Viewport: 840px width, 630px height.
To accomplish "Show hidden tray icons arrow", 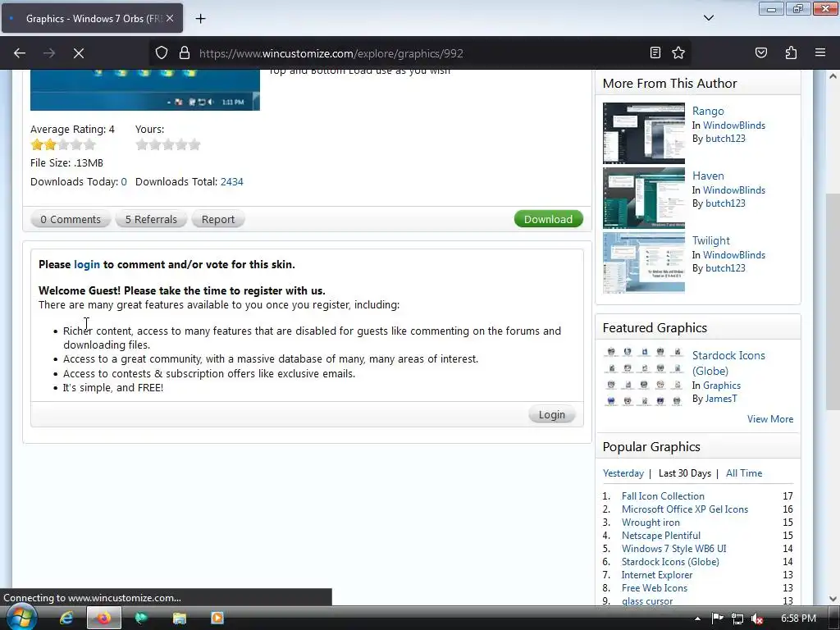I will point(697,619).
